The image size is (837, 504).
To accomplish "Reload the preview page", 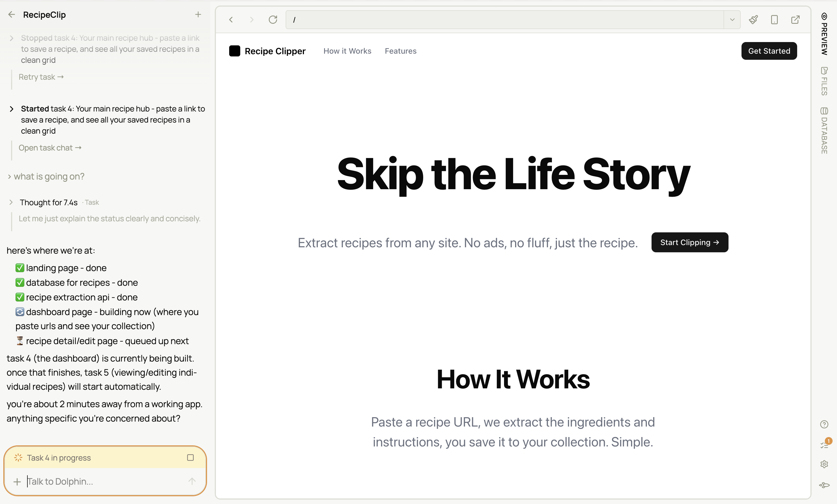I will pyautogui.click(x=273, y=20).
